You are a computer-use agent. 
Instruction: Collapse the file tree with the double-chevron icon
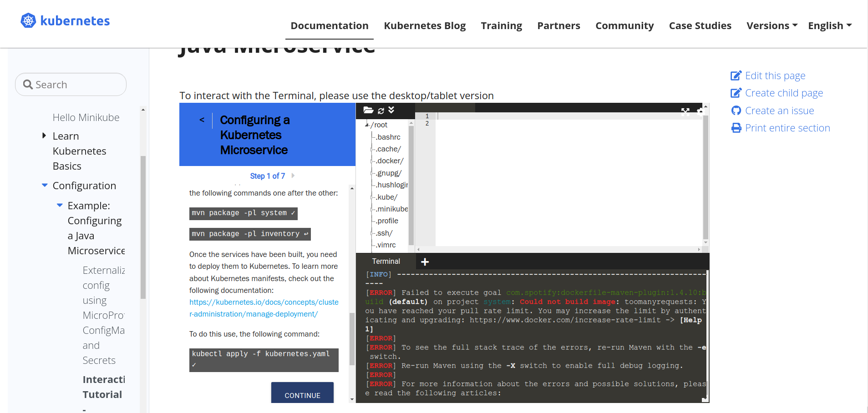[x=391, y=110]
